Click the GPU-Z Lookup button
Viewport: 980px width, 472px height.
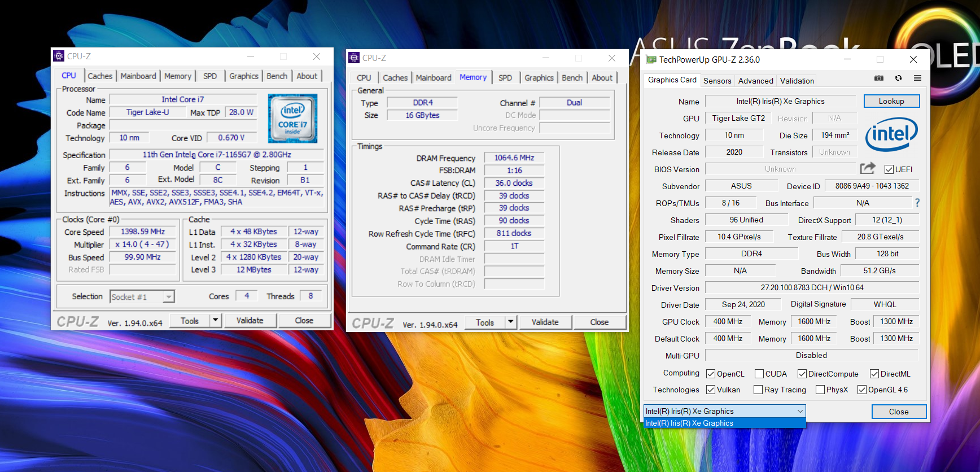[x=891, y=101]
